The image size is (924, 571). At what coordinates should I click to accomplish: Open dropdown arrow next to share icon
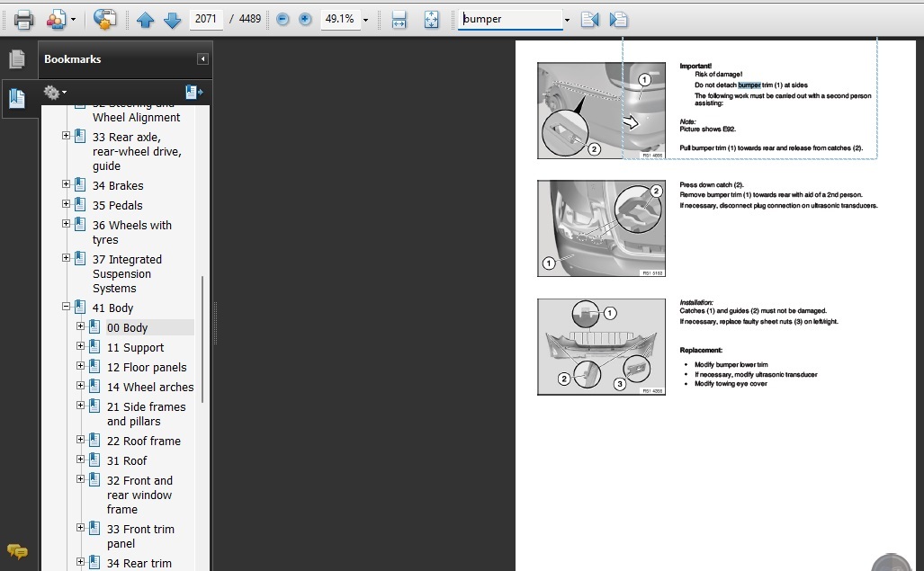(x=73, y=20)
